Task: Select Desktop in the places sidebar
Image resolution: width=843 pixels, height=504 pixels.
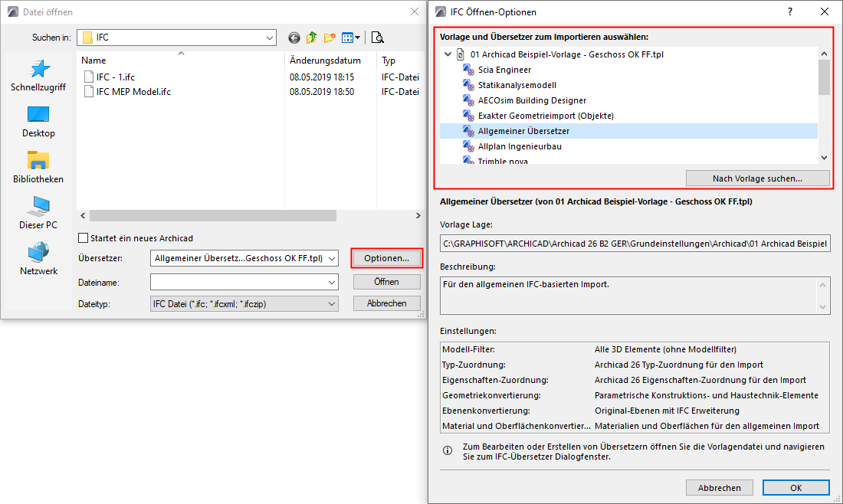Action: click(x=38, y=122)
